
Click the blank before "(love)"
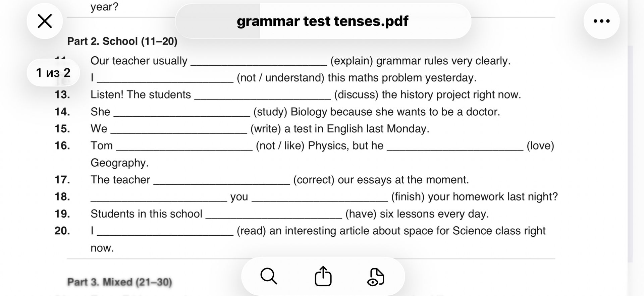[455, 147]
